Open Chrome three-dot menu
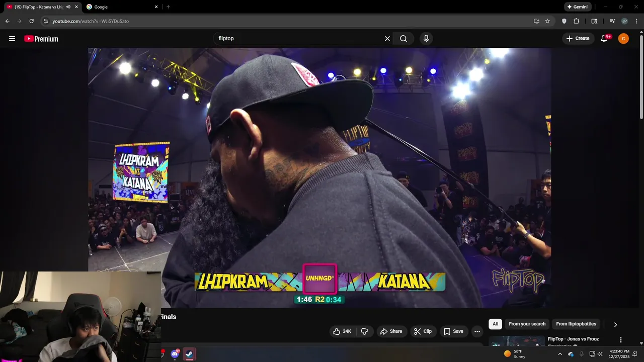 click(x=636, y=21)
